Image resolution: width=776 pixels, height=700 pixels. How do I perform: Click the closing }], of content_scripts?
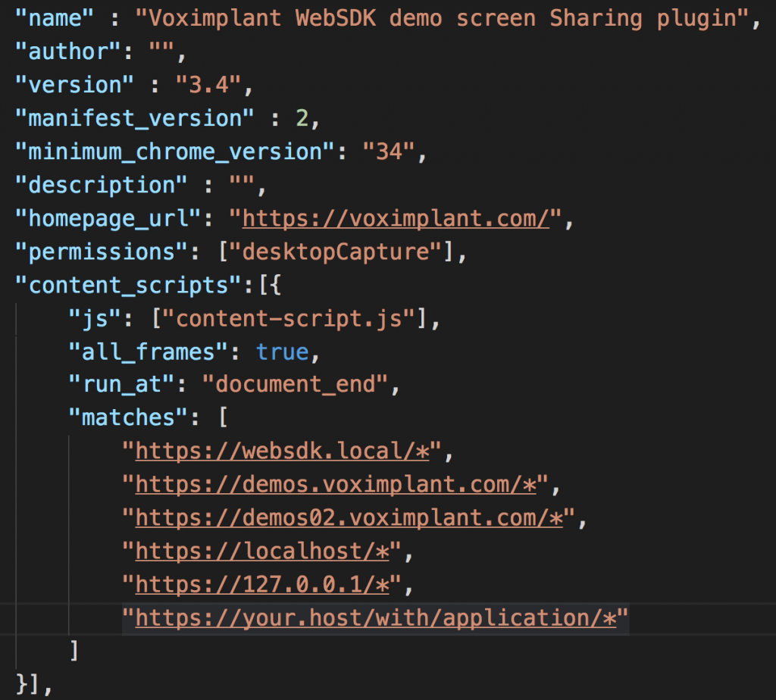(x=34, y=684)
